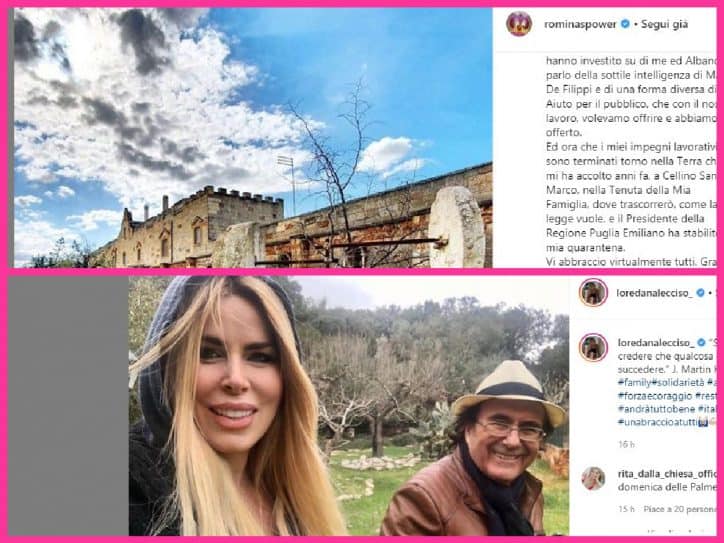This screenshot has width=724, height=543.
Task: Open the castle landscape photo
Action: (x=253, y=138)
